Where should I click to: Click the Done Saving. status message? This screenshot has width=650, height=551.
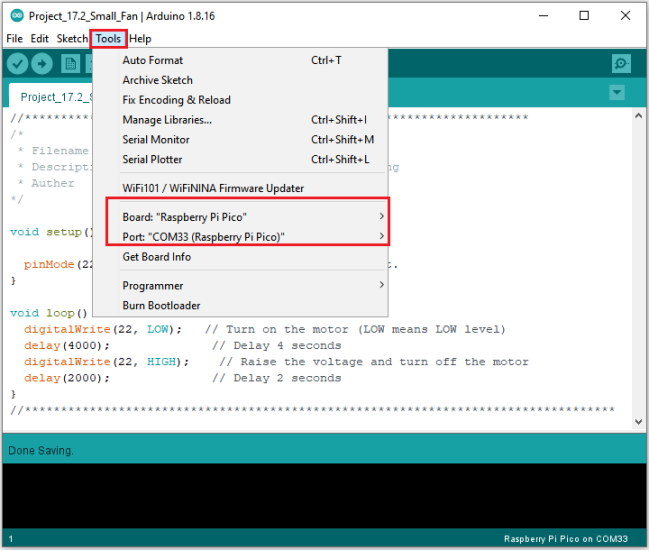(x=41, y=451)
